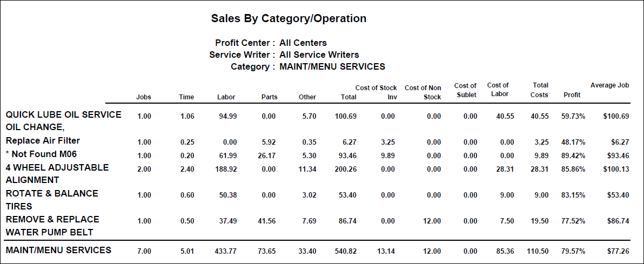Click the MAINT/MENU SERVICES totals row label
644x264 pixels.
click(58, 250)
